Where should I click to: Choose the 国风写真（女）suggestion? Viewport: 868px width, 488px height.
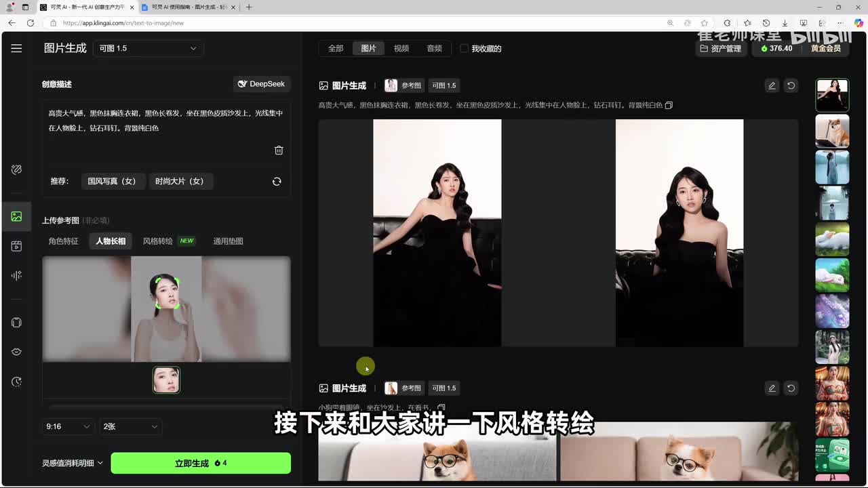[112, 181]
